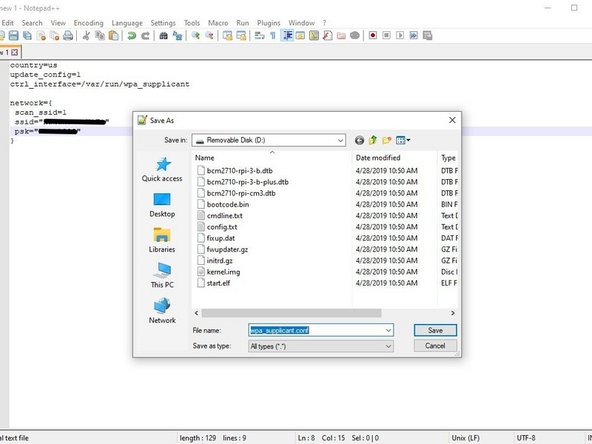Click the green Undo arrow icon

pyautogui.click(x=131, y=35)
